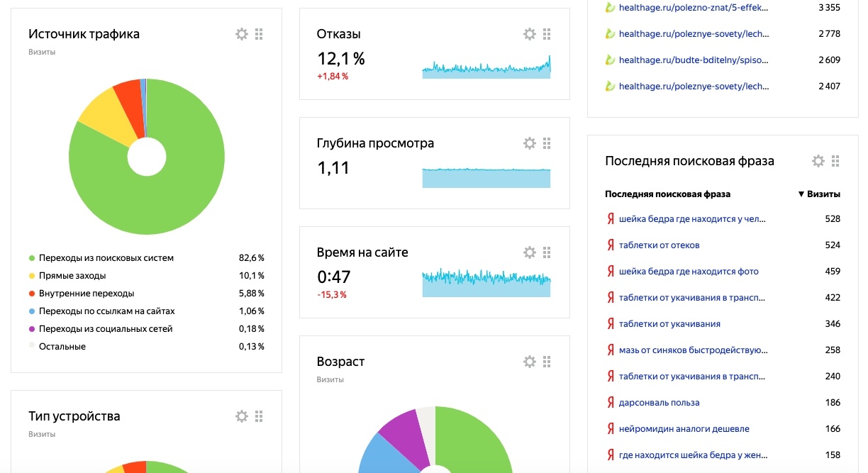Click the 'Тип устройства' widget title

pyautogui.click(x=74, y=416)
